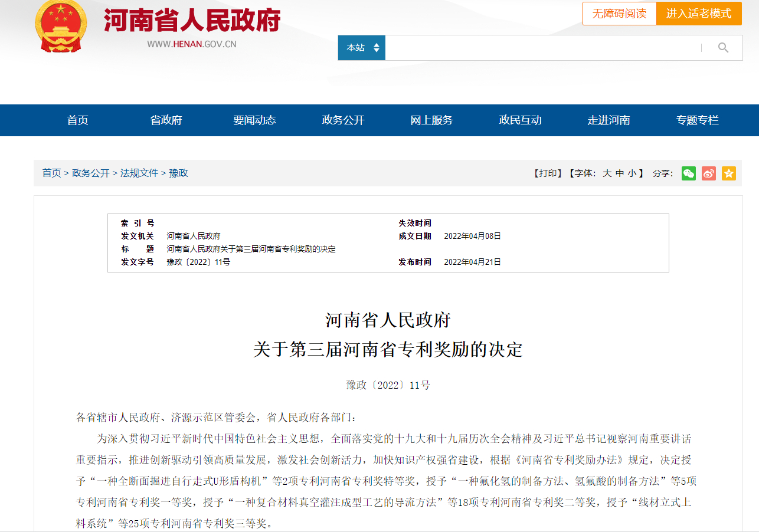
Task: Click the 豫政 breadcrumb link
Action: (x=179, y=173)
